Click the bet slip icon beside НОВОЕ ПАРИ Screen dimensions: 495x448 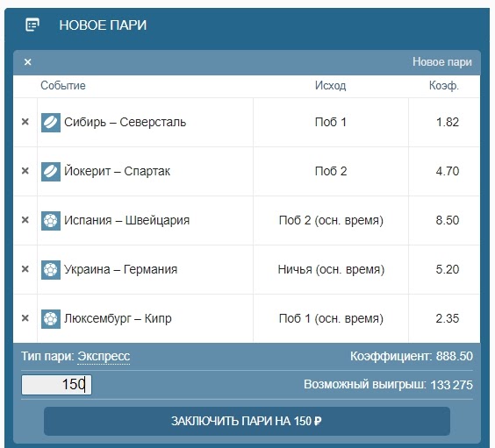32,25
